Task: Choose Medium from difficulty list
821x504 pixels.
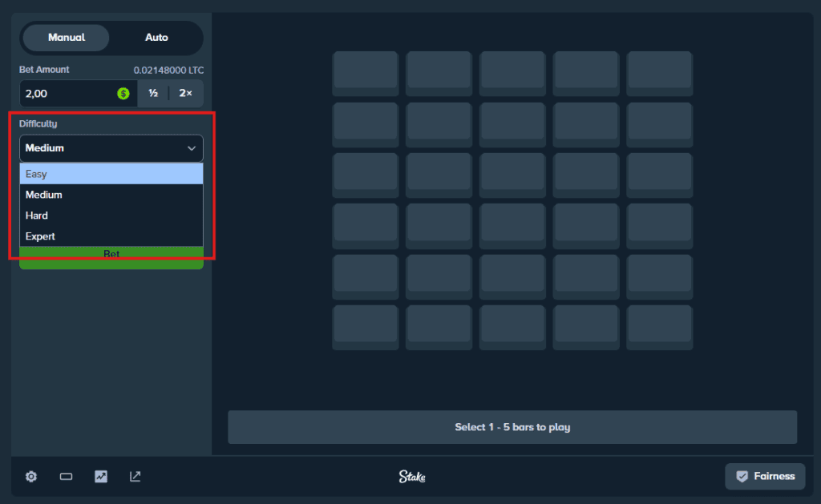Action: point(111,195)
